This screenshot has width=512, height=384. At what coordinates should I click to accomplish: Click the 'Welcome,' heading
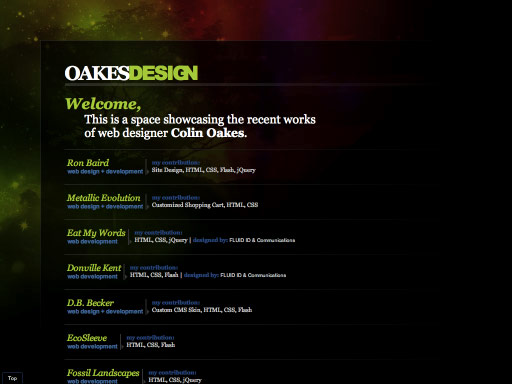(103, 104)
